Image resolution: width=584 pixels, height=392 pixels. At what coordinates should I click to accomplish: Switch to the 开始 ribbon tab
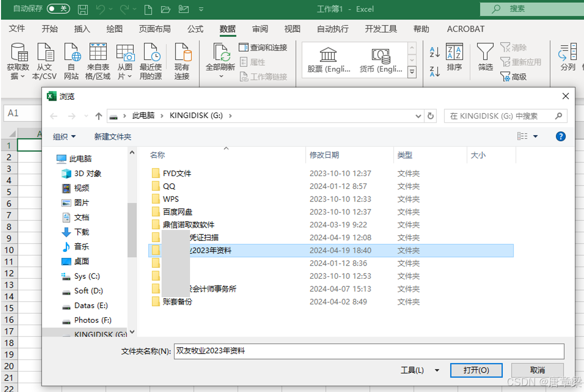click(49, 29)
